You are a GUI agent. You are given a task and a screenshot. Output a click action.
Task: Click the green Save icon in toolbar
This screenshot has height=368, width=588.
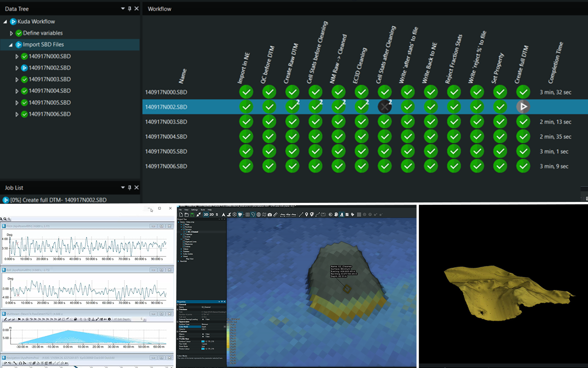192,215
